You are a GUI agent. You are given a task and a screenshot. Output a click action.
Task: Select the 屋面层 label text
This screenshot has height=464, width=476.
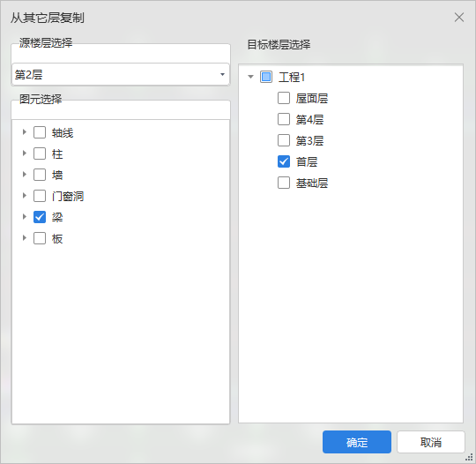click(x=312, y=99)
